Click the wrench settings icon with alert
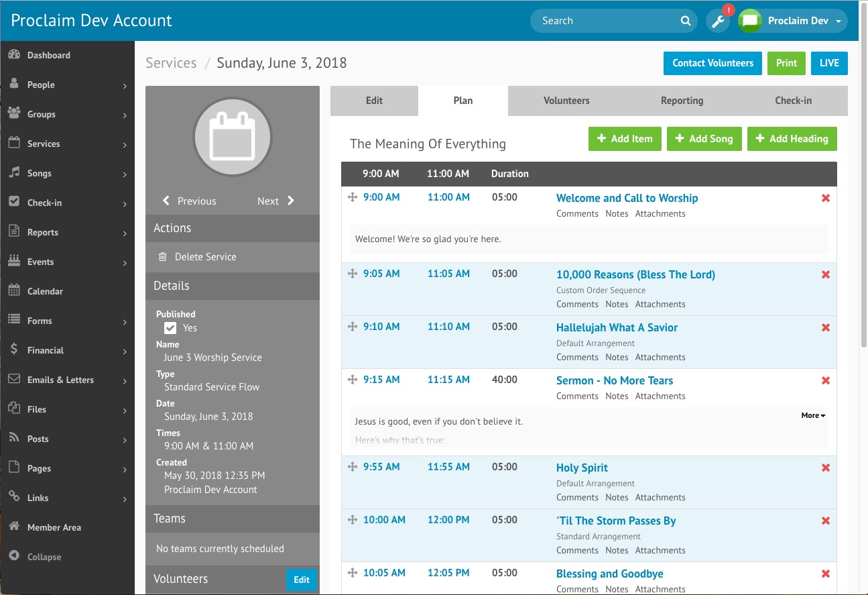This screenshot has width=868, height=595. [x=718, y=21]
